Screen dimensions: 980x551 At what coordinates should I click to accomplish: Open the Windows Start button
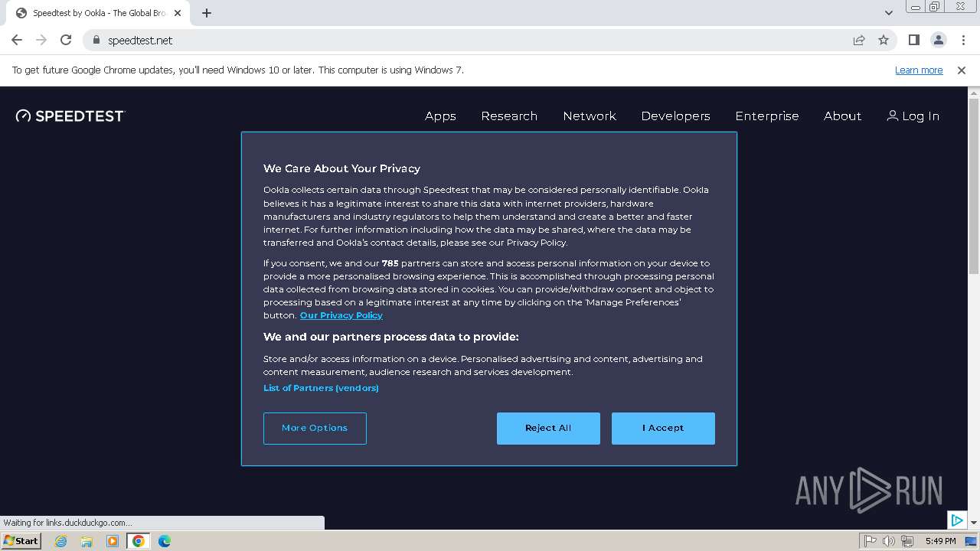[x=21, y=541]
